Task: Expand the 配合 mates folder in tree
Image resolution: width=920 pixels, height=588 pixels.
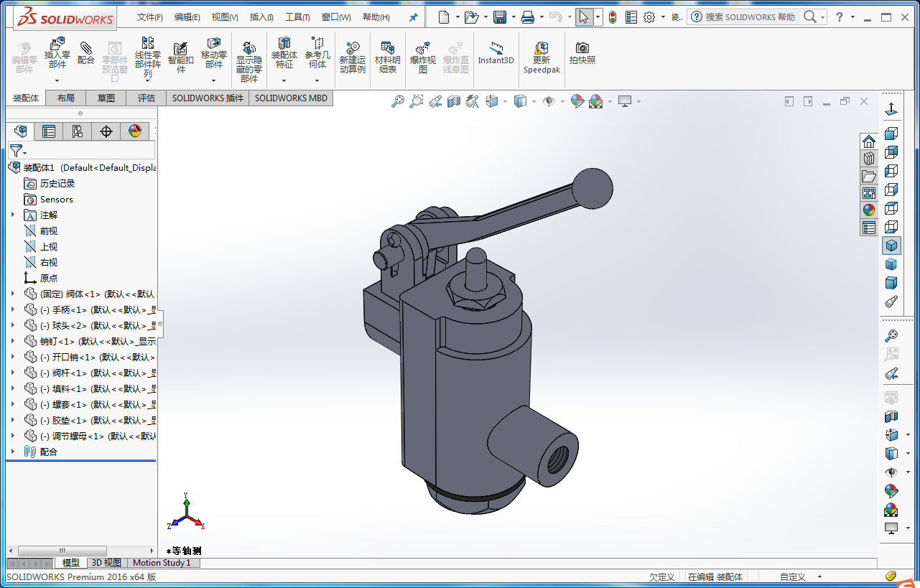Action: (12, 452)
